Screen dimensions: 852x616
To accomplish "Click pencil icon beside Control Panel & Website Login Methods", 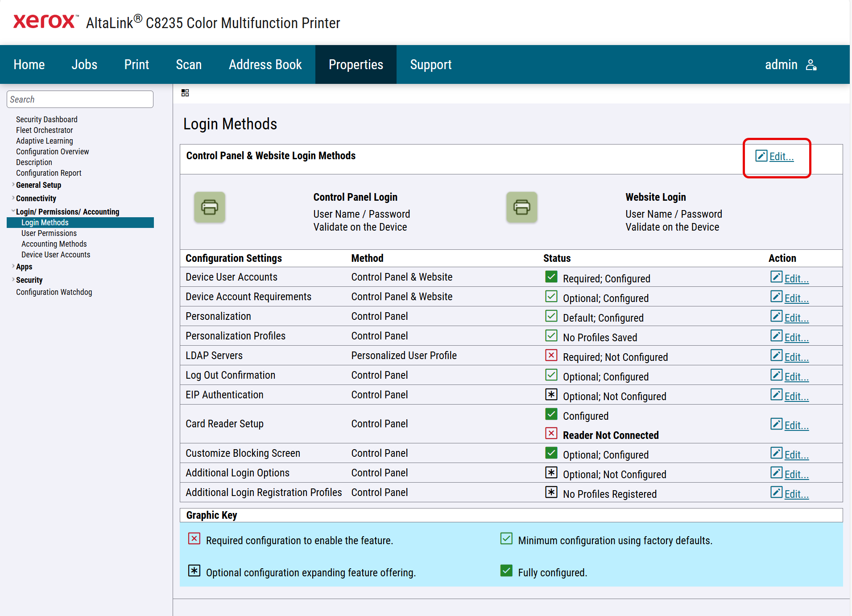I will coord(761,156).
